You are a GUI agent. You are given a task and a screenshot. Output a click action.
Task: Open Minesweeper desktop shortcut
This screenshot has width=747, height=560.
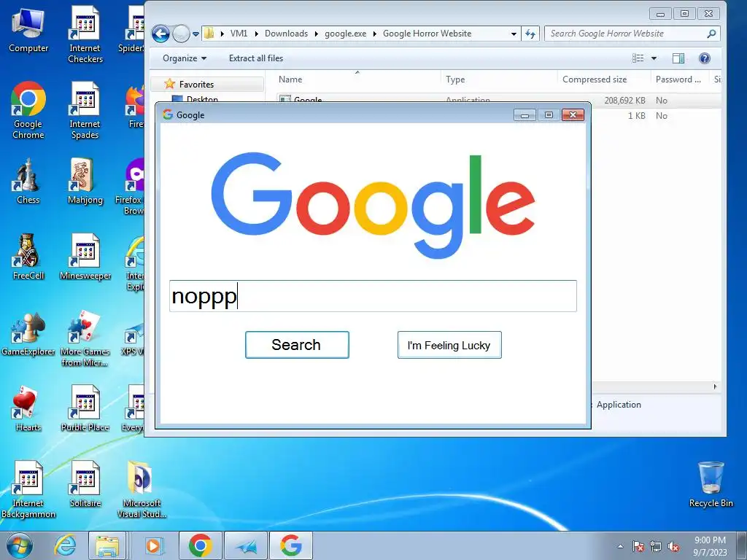tap(85, 257)
